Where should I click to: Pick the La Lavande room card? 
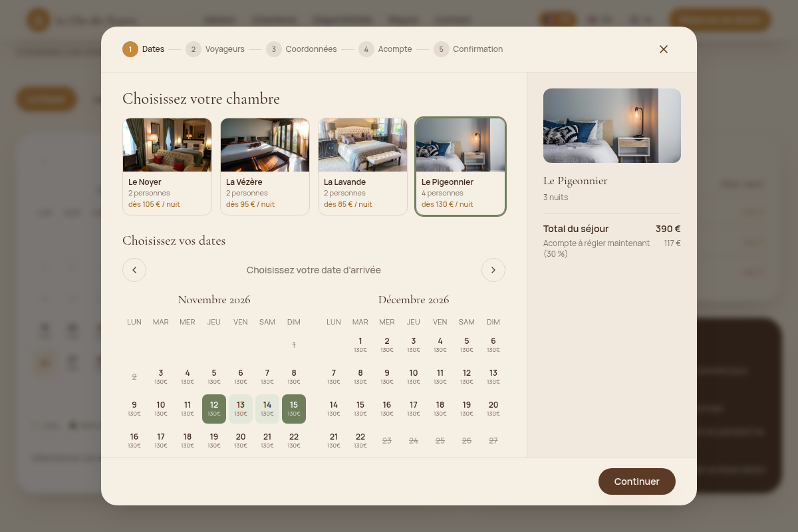coord(362,167)
